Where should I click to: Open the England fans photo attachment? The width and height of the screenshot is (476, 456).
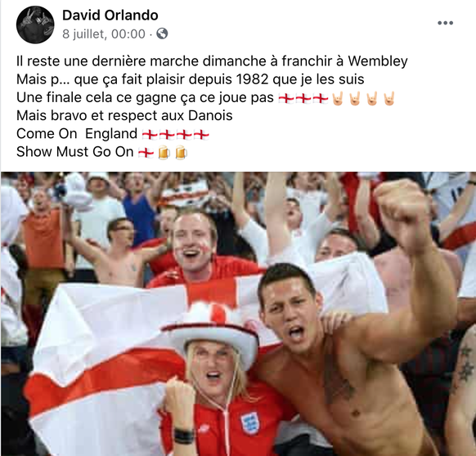238,314
